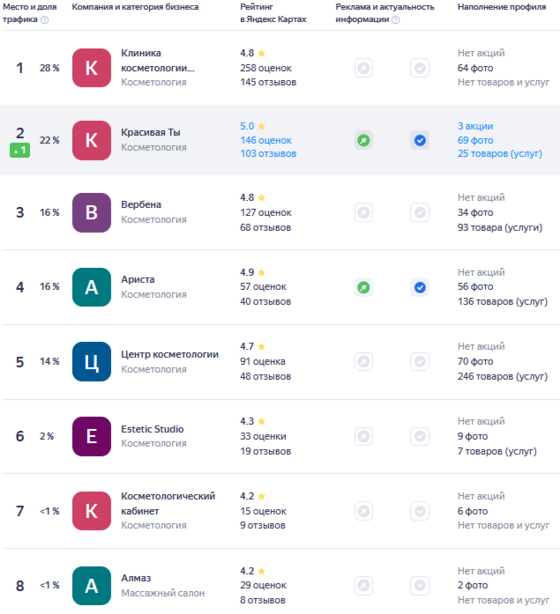Click the purple 'В' avatar of Вербена
The height and width of the screenshot is (614, 560).
click(x=92, y=213)
